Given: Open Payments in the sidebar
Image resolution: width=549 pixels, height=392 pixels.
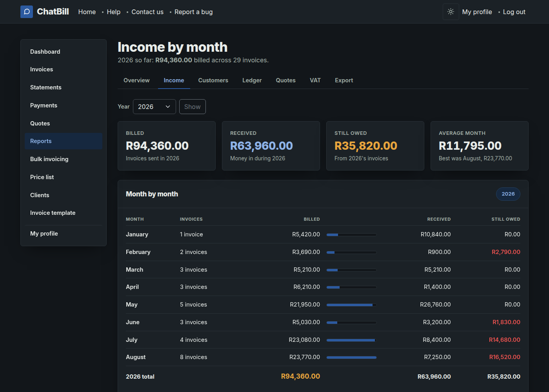Looking at the screenshot, I should coord(64,105).
